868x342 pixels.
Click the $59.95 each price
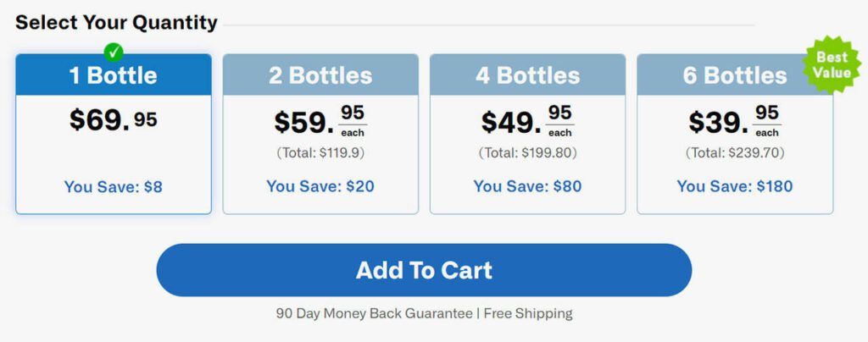[320, 122]
